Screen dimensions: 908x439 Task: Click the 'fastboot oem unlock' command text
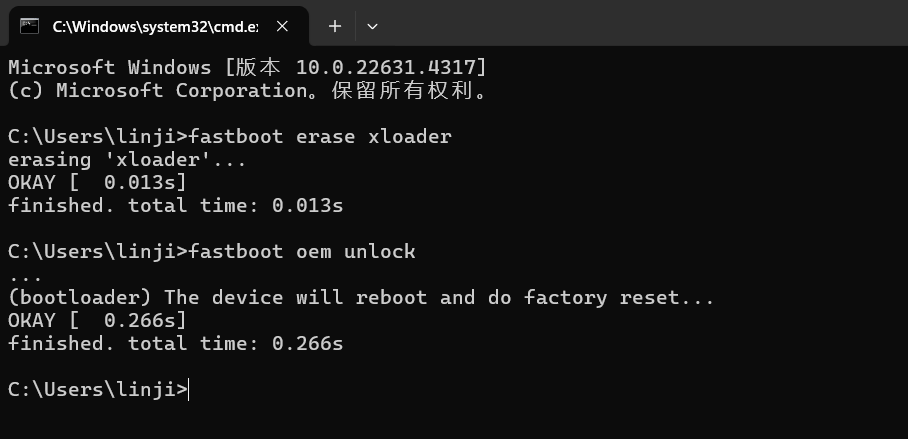coord(302,251)
